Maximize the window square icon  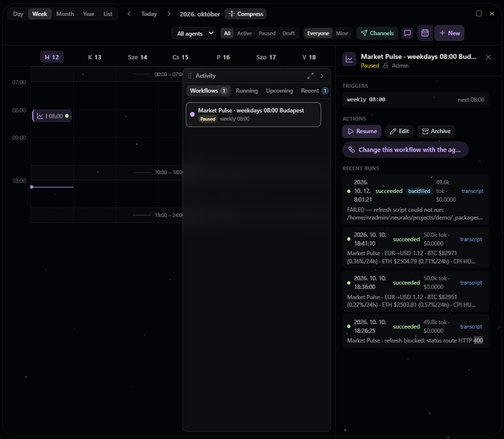[478, 14]
